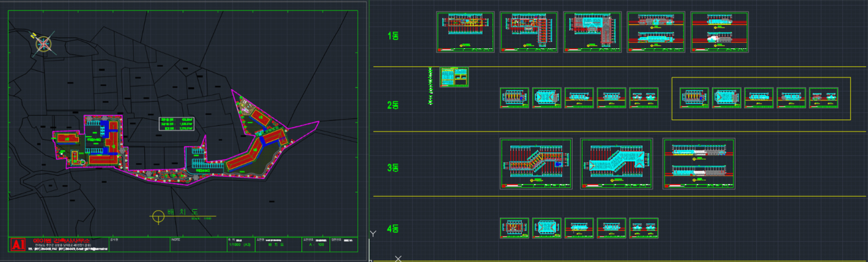Select the red A1 logo in title block
The height and width of the screenshot is (262, 868).
coord(18,245)
